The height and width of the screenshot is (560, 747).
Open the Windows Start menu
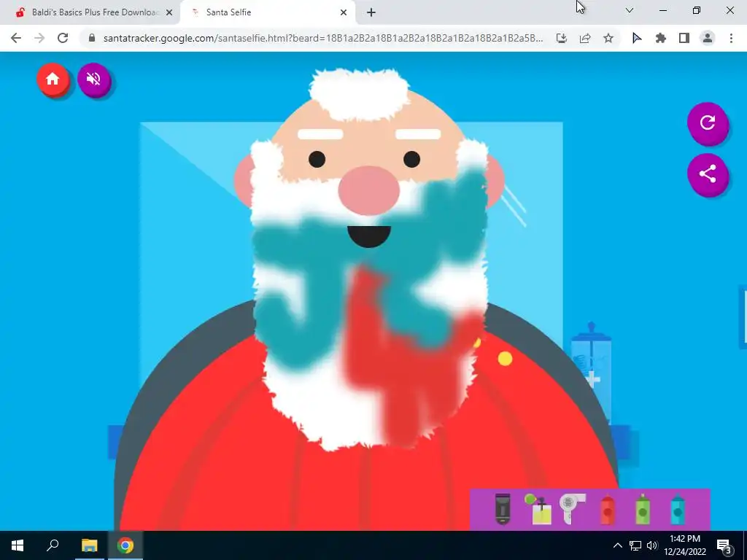(18, 545)
